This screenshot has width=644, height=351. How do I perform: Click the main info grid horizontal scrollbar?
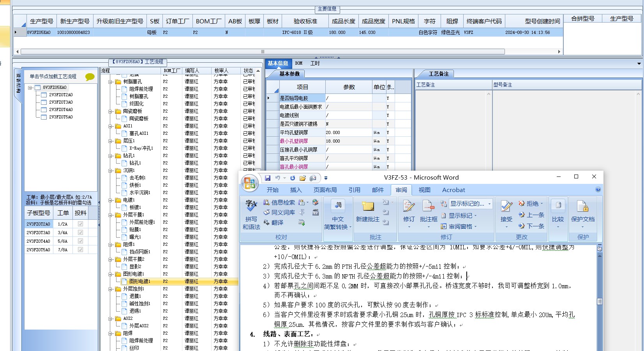click(263, 51)
